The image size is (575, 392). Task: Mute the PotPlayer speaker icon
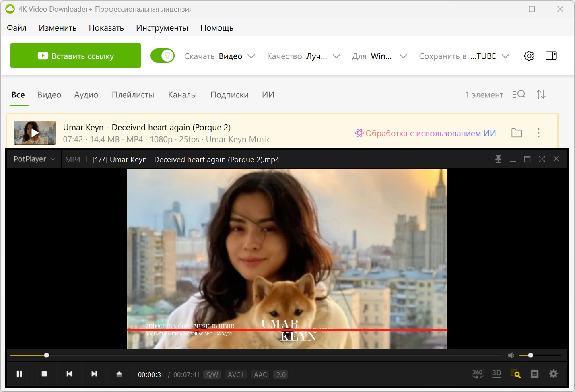coord(512,355)
